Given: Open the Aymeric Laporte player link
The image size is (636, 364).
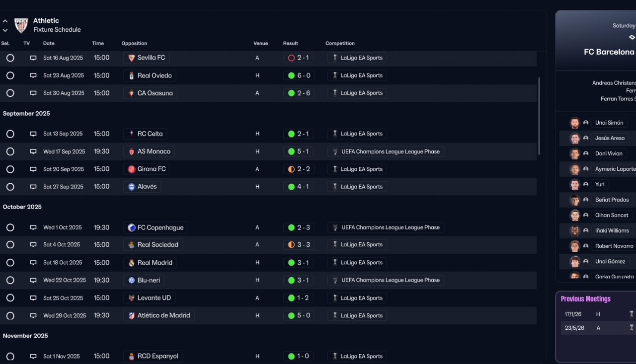Looking at the screenshot, I should 615,169.
